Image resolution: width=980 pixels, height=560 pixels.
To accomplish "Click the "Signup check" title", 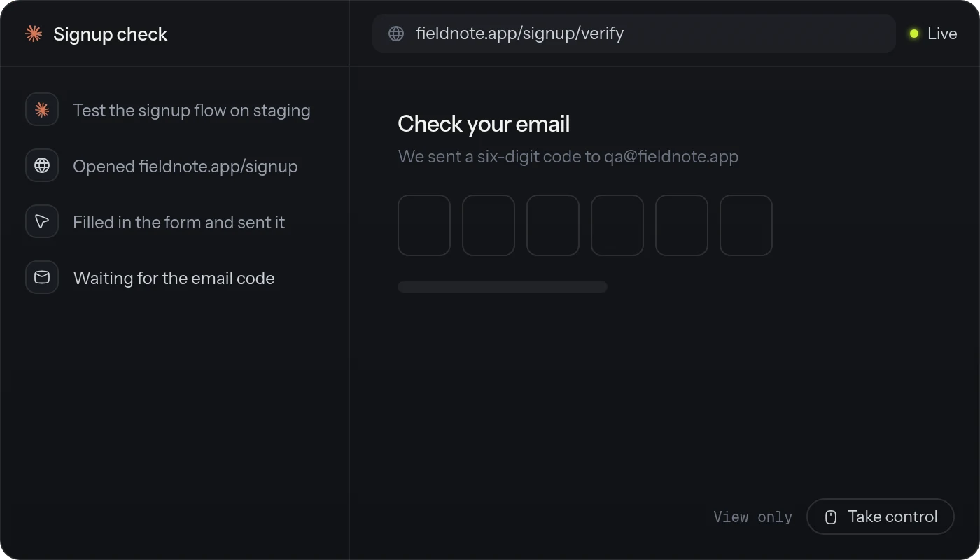I will (111, 34).
